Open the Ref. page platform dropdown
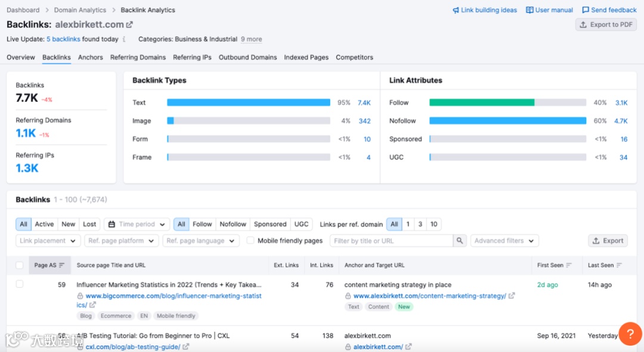 (121, 241)
